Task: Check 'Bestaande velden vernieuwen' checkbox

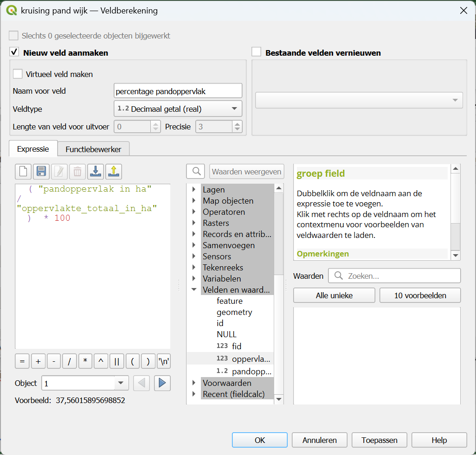Action: [x=257, y=52]
